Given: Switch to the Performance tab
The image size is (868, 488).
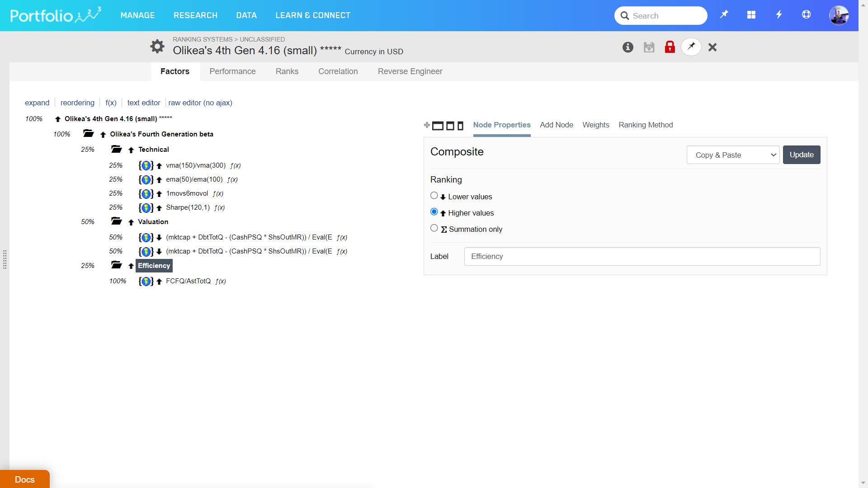Looking at the screenshot, I should coord(232,71).
